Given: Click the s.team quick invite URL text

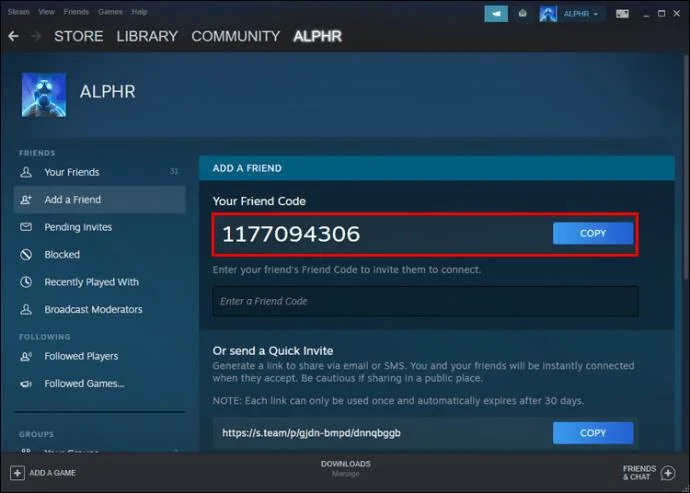Looking at the screenshot, I should tap(311, 433).
